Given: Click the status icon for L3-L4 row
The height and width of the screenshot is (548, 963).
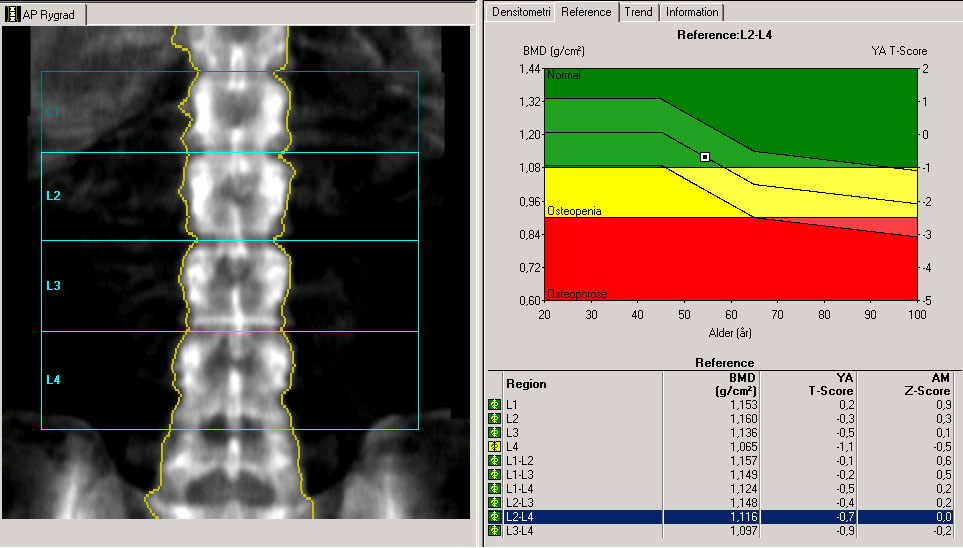Looking at the screenshot, I should (494, 530).
